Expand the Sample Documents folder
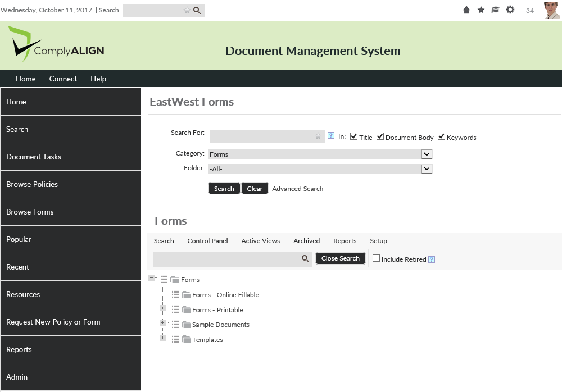The width and height of the screenshot is (562, 392). [163, 323]
